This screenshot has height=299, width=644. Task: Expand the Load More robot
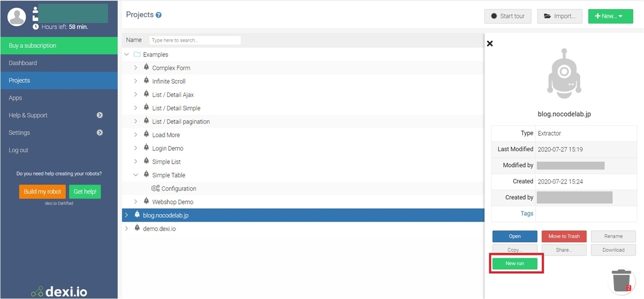coord(136,135)
